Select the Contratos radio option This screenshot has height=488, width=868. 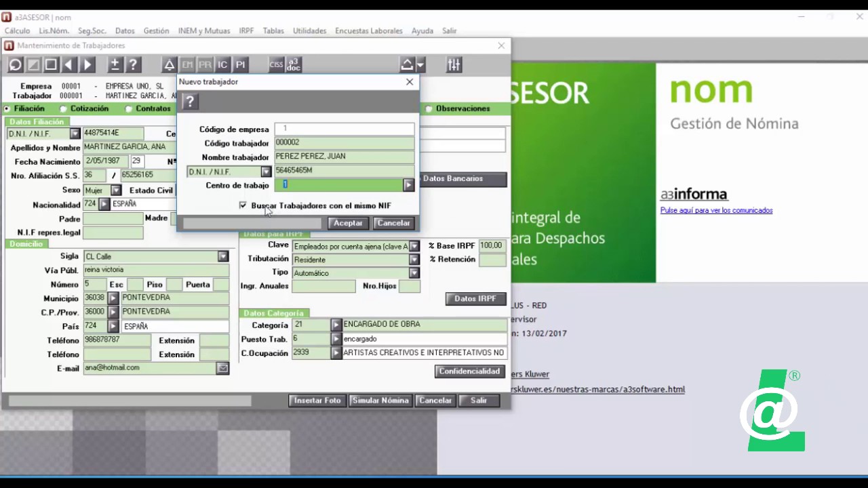tap(129, 108)
